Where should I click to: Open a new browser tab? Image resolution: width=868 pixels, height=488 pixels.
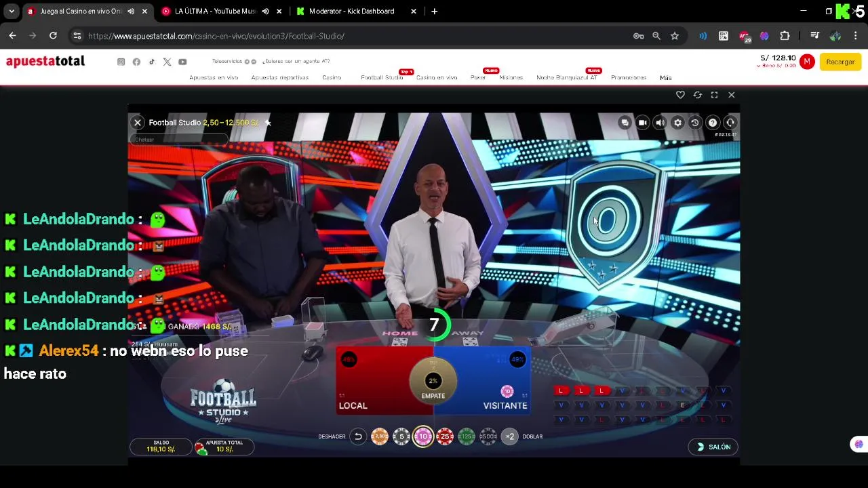[434, 12]
